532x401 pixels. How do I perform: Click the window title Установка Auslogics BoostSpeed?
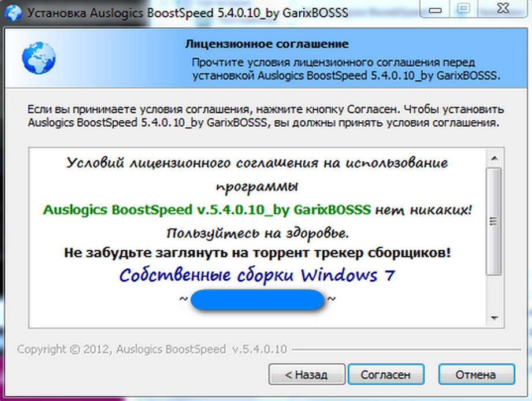pos(188,13)
